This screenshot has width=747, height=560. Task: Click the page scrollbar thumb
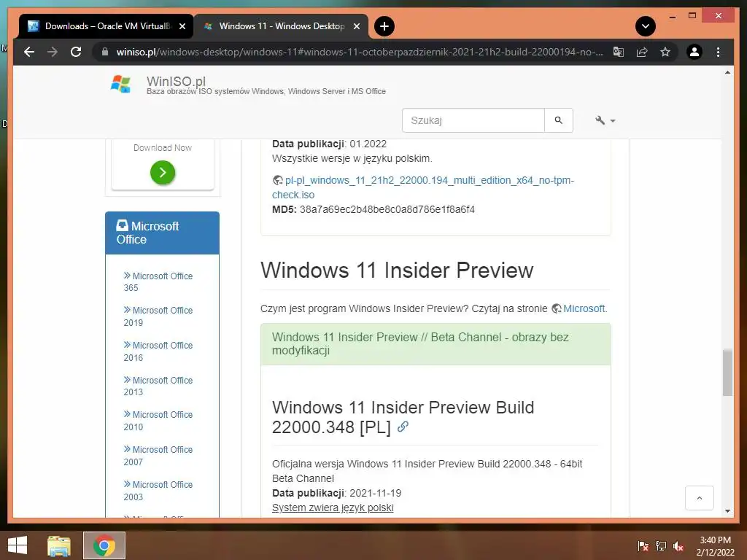tap(727, 373)
